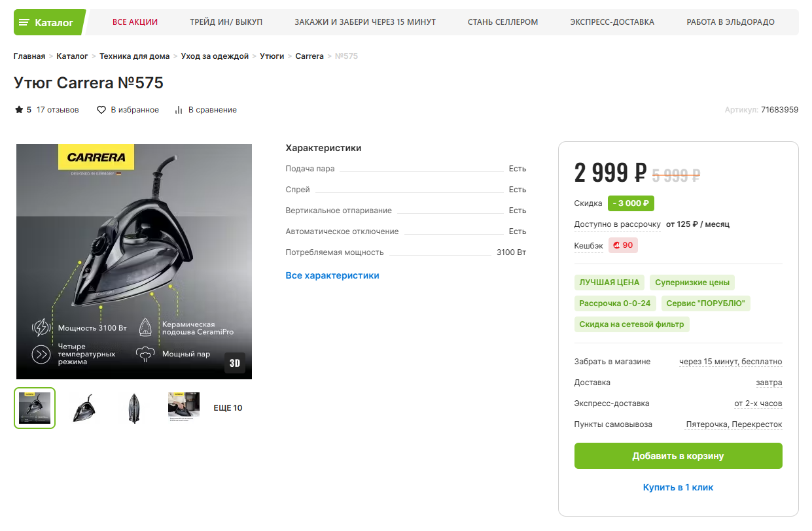This screenshot has height=531, width=812.
Task: Click the heart icon for В избранное
Action: (x=101, y=110)
